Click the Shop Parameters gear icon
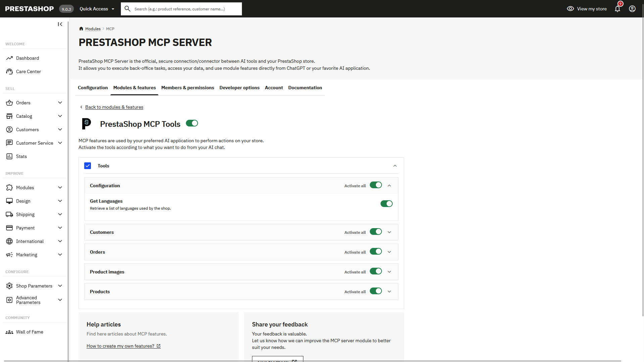The width and height of the screenshot is (644, 362). 9,286
